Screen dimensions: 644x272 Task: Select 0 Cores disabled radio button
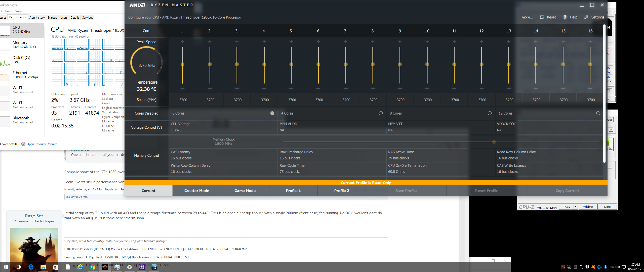point(272,113)
